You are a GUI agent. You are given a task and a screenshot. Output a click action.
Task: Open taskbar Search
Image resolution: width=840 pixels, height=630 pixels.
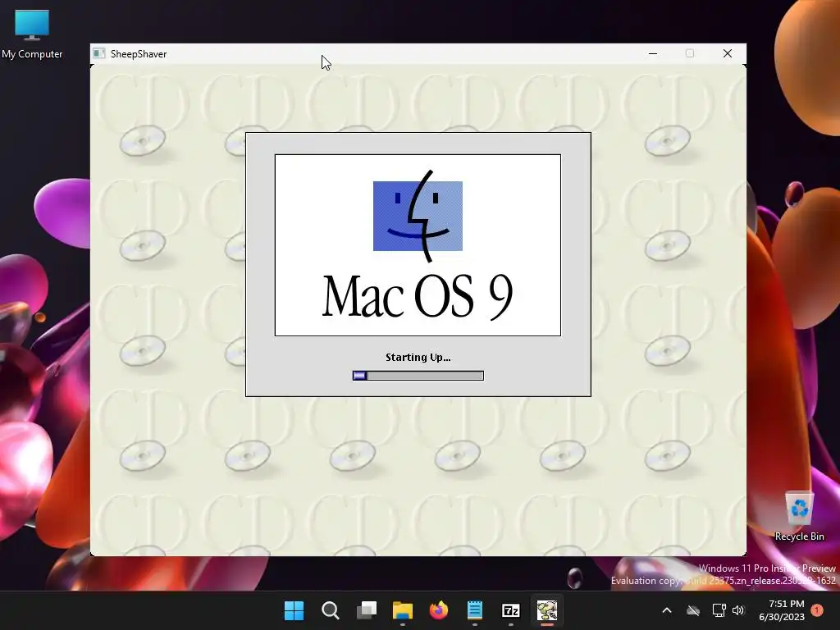coord(330,610)
